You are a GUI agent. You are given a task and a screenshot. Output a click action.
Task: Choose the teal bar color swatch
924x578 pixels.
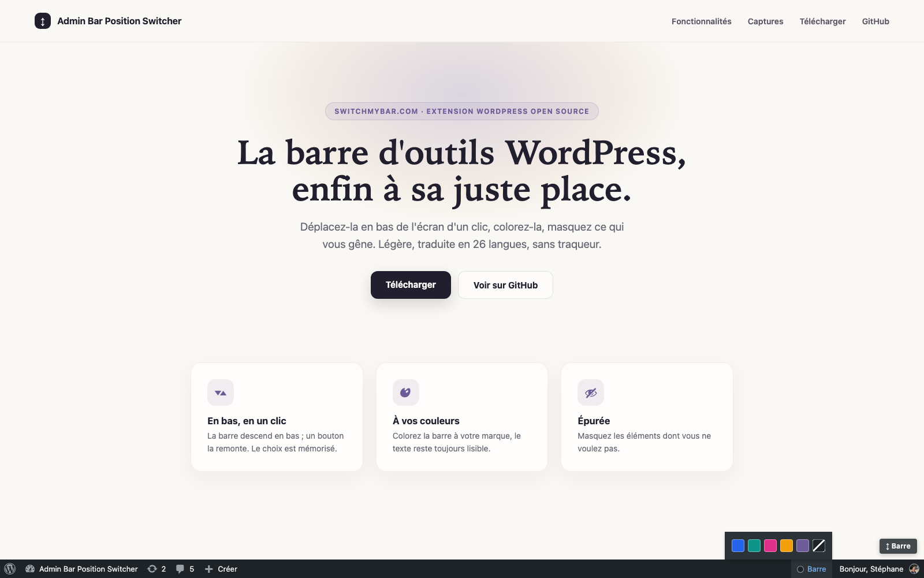pos(754,546)
